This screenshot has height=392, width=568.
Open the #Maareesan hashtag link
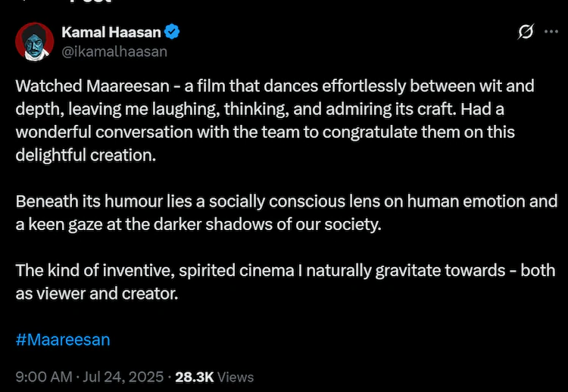[63, 340]
